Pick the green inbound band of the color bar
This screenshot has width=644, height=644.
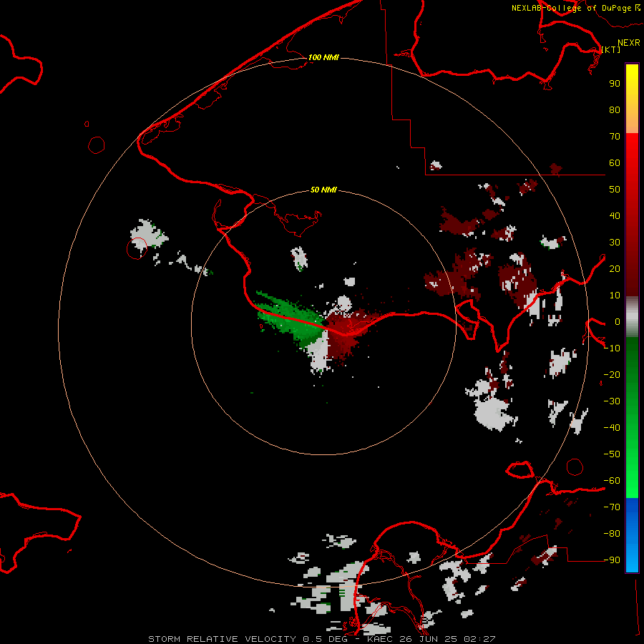(632, 417)
